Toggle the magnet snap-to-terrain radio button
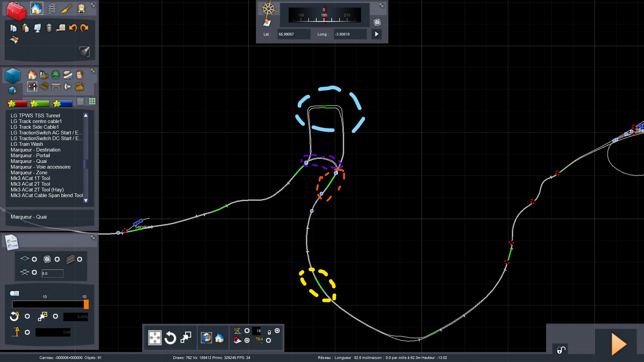 [247, 341]
